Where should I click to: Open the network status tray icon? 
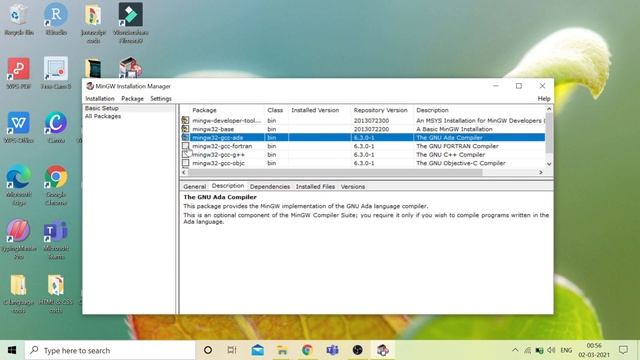(x=527, y=350)
